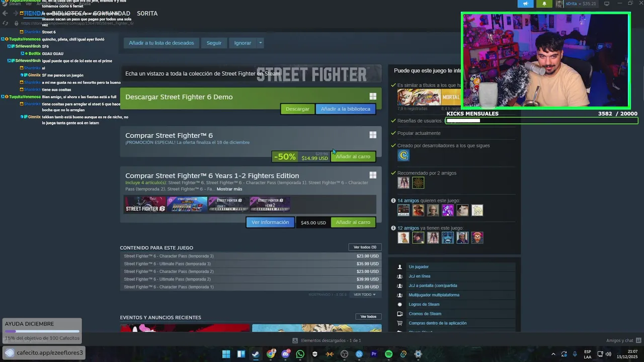Viewport: 644px width, 362px height.
Task: Click the JcJ en línea feature link
Action: coord(419,277)
